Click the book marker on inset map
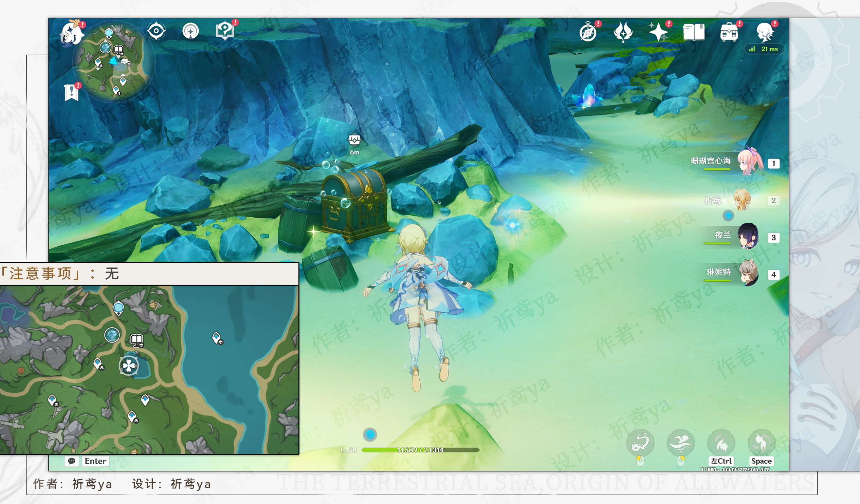 click(137, 340)
